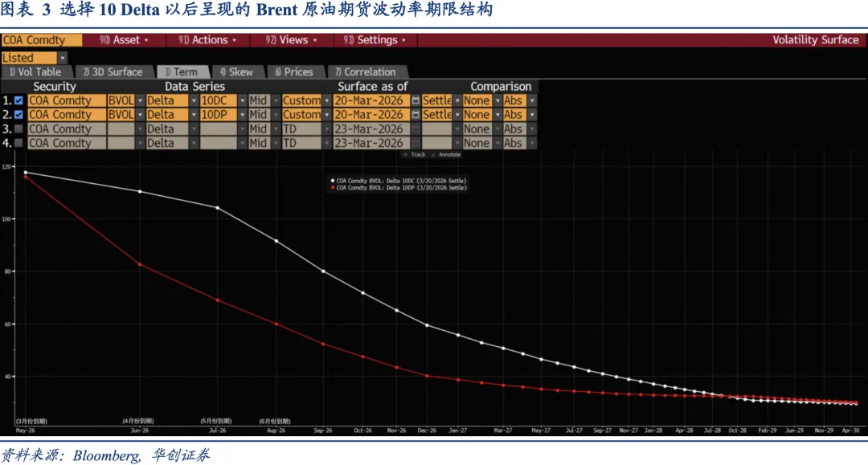The height and width of the screenshot is (465, 868).
Task: Open row 4 Delta series dropdown
Action: click(194, 143)
